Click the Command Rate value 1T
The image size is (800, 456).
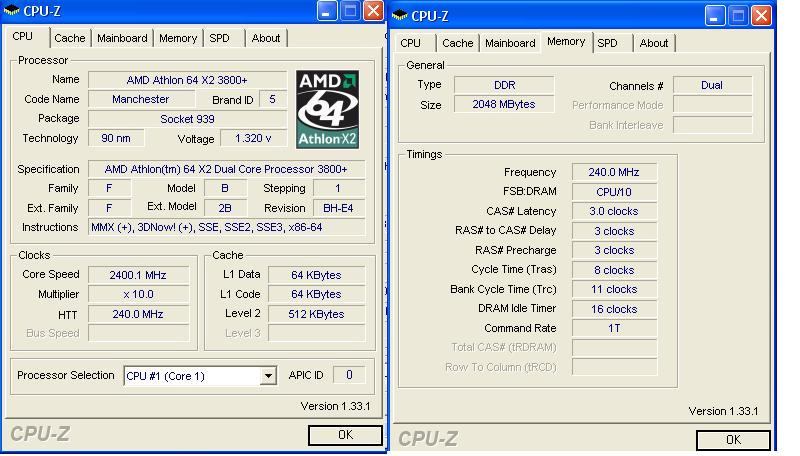click(x=614, y=328)
